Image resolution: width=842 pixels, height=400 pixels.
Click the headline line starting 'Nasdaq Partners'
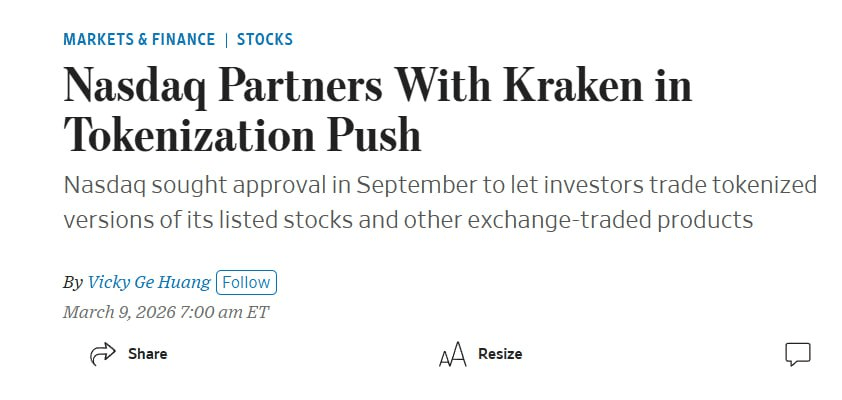(x=377, y=88)
